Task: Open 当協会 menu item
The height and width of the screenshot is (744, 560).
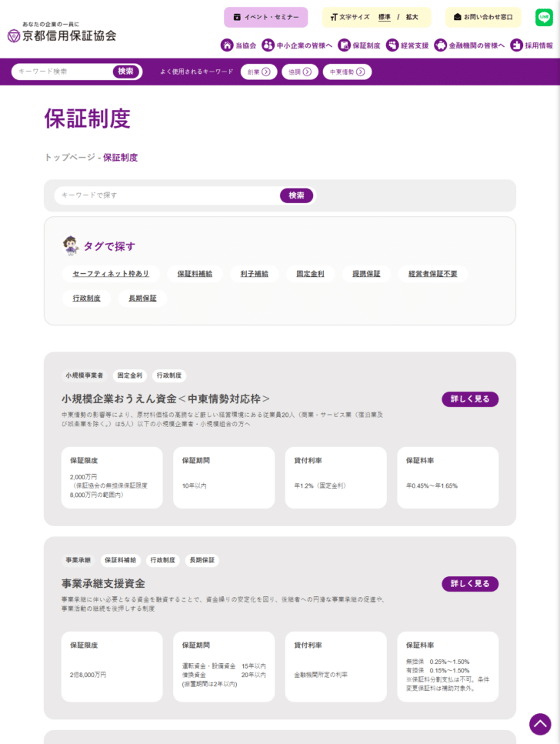Action: tap(238, 45)
